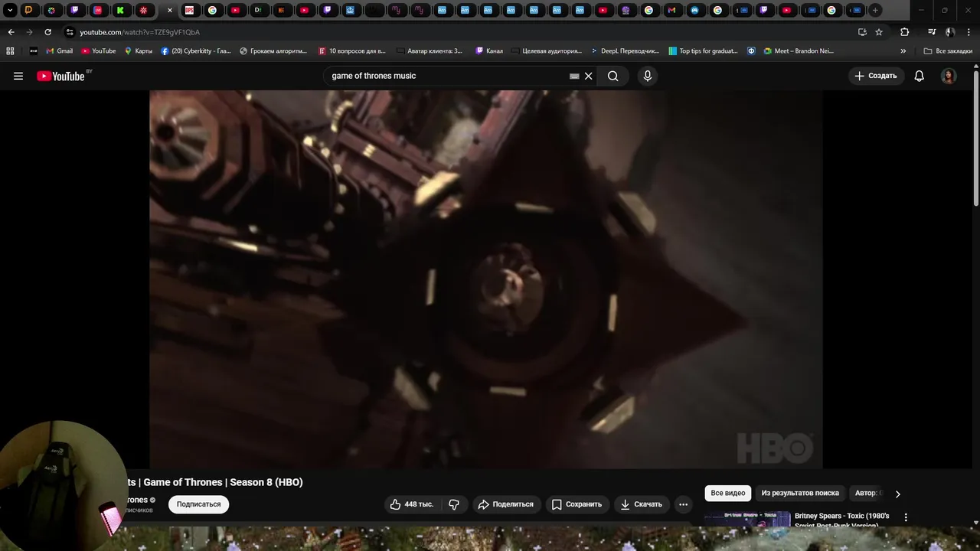The height and width of the screenshot is (551, 980).
Task: Open 'Канал' Twitch bookmark
Action: coord(489,51)
